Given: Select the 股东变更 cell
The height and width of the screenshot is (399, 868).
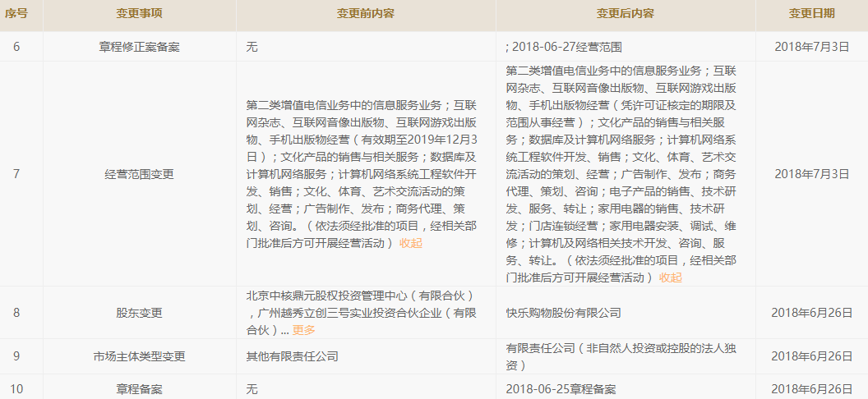Looking at the screenshot, I should coord(140,313).
